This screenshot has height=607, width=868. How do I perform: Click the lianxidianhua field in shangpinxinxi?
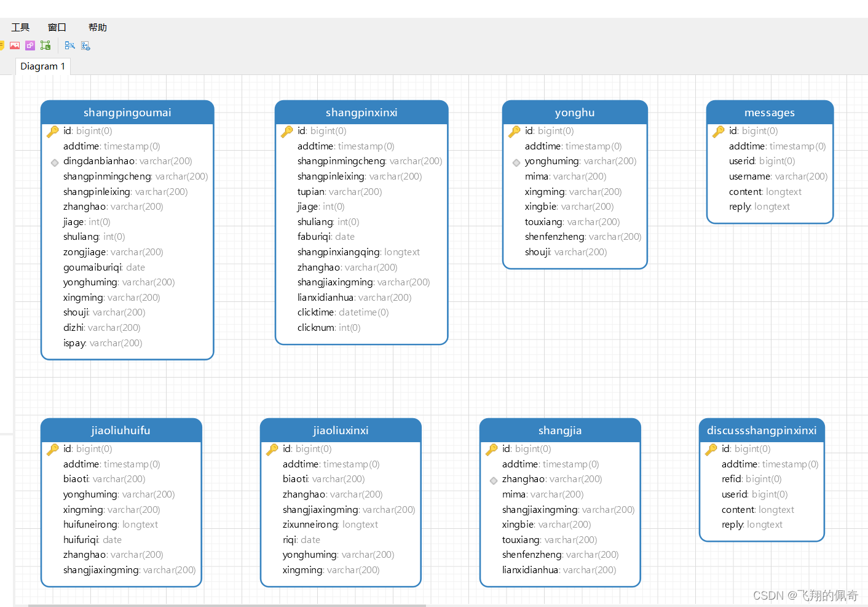(x=354, y=298)
